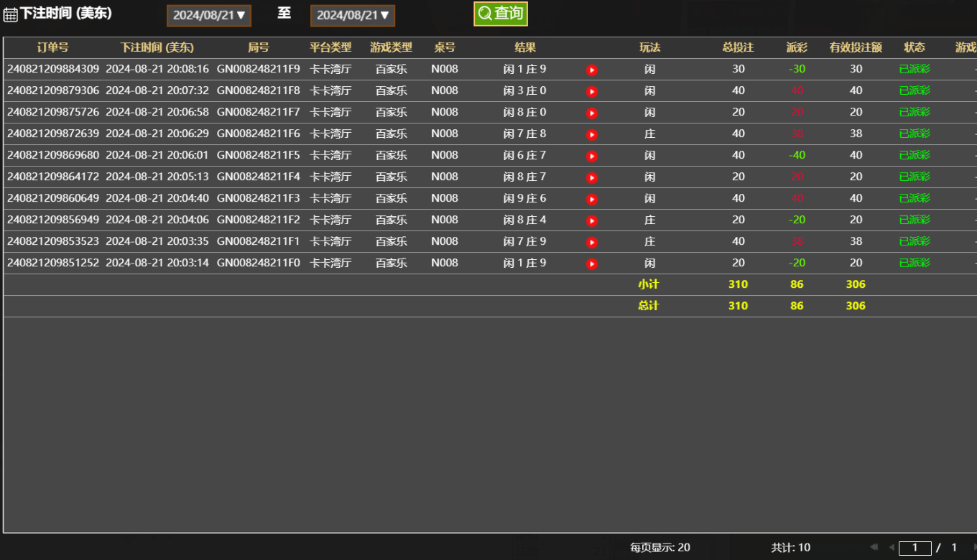Click the 查询 search button
The image size is (977, 560).
click(x=501, y=14)
